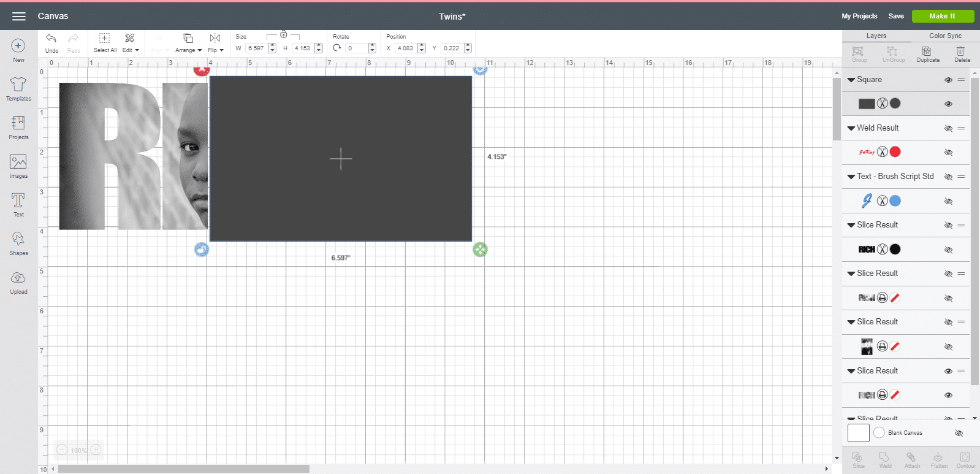
Task: Duplicate the selected layer
Action: pyautogui.click(x=927, y=54)
